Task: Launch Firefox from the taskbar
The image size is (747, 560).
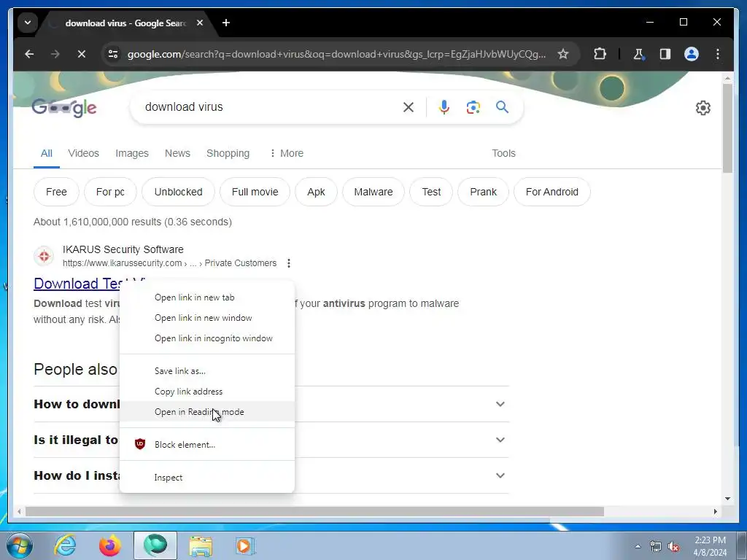Action: tap(110, 545)
